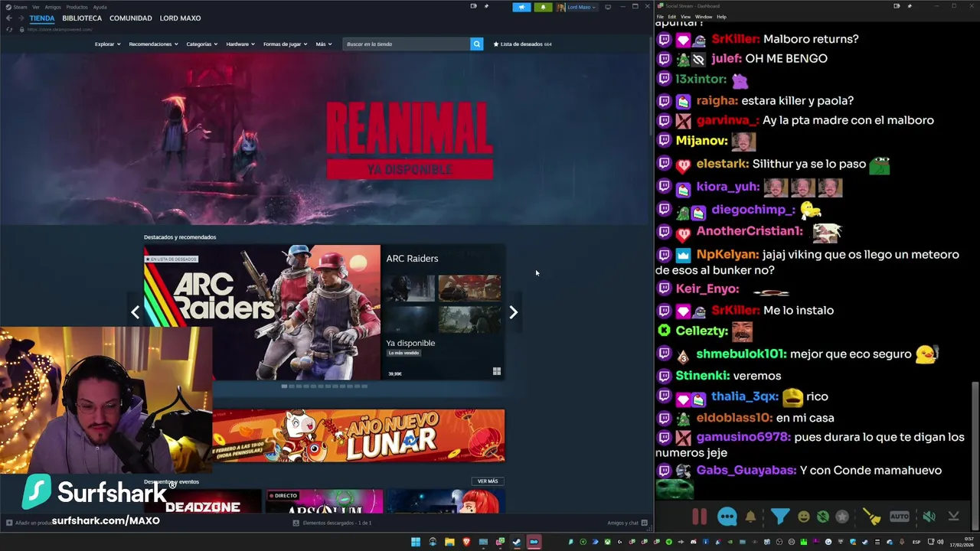Image resolution: width=980 pixels, height=551 pixels.
Task: Pause the Social Stream chat feed
Action: click(699, 517)
